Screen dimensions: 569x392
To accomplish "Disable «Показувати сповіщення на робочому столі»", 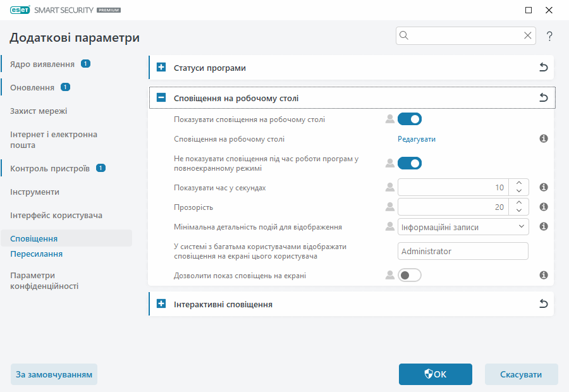I will click(x=410, y=119).
